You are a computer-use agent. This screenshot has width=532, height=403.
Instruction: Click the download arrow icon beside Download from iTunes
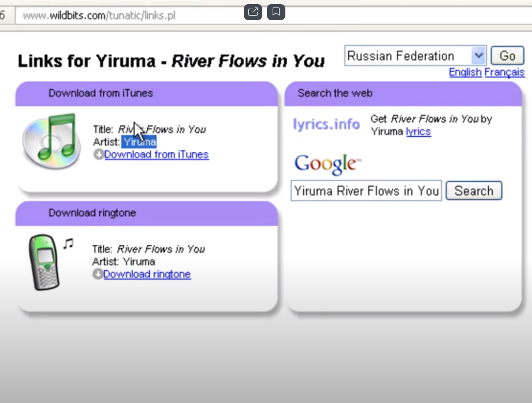[x=98, y=154]
